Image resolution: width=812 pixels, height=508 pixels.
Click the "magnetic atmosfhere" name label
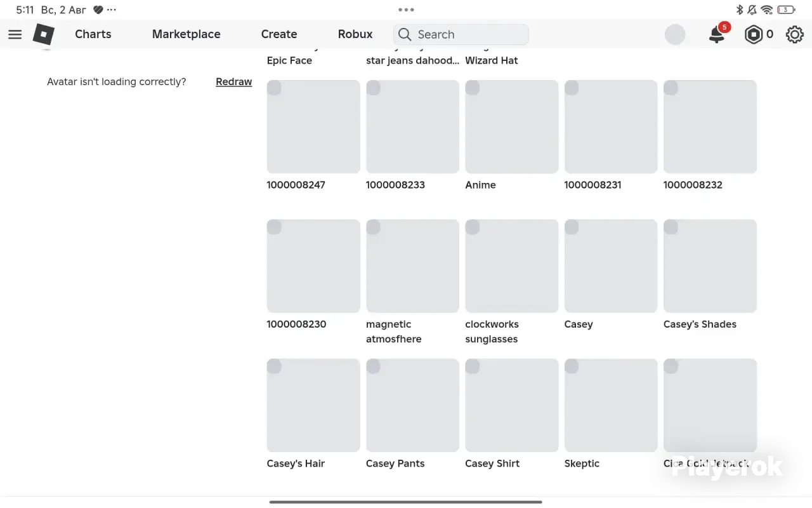(394, 331)
